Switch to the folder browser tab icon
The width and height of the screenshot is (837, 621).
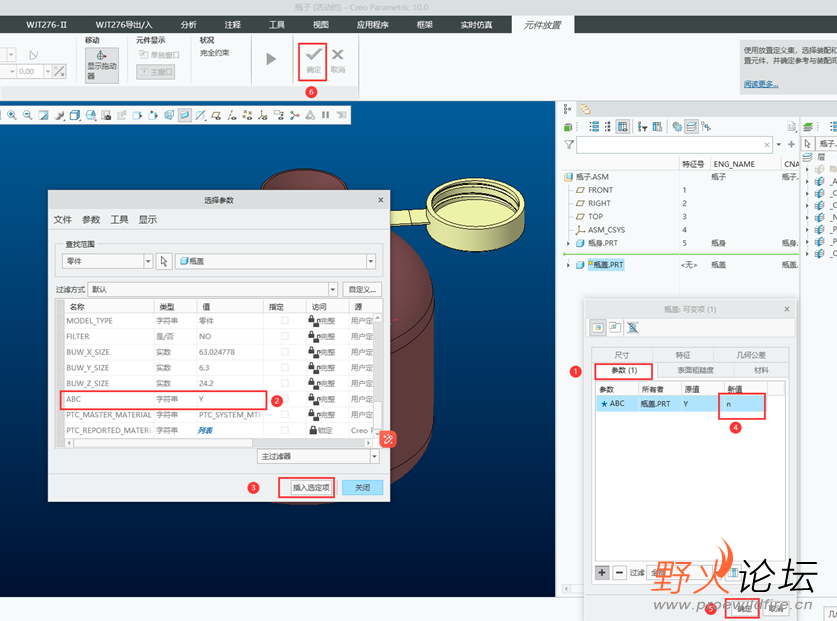586,109
